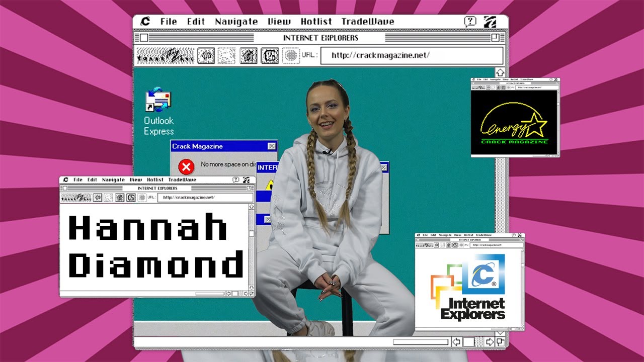Open the Outlook Express desktop shortcut
The height and width of the screenshot is (362, 644).
tap(158, 112)
